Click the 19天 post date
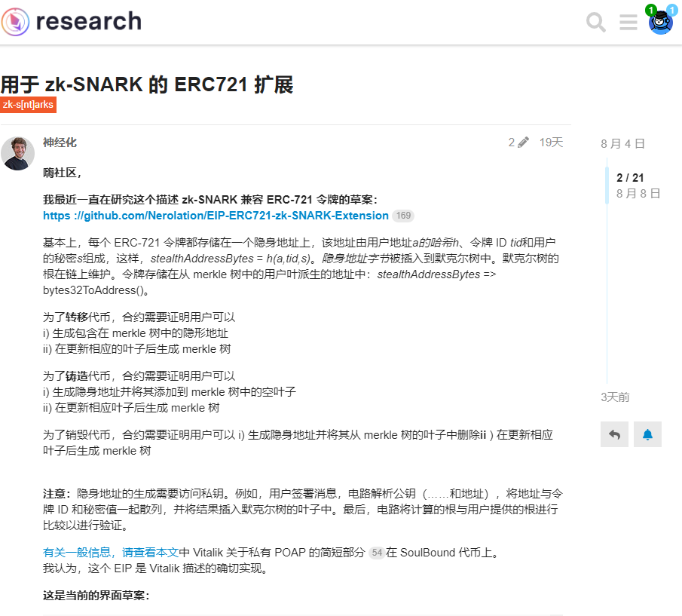 point(551,143)
